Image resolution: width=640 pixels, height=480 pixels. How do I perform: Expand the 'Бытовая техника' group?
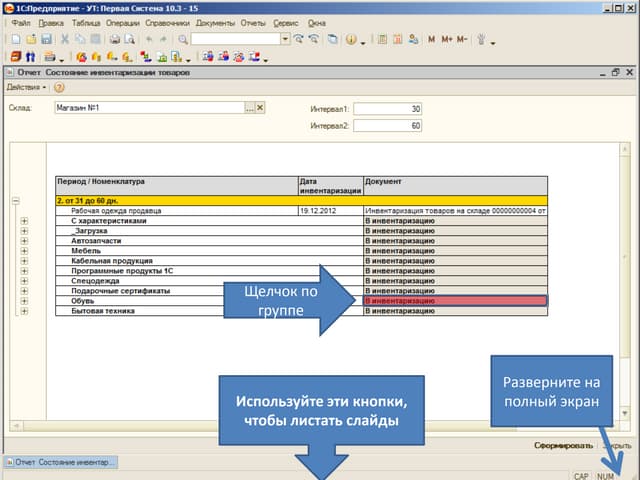(x=24, y=311)
